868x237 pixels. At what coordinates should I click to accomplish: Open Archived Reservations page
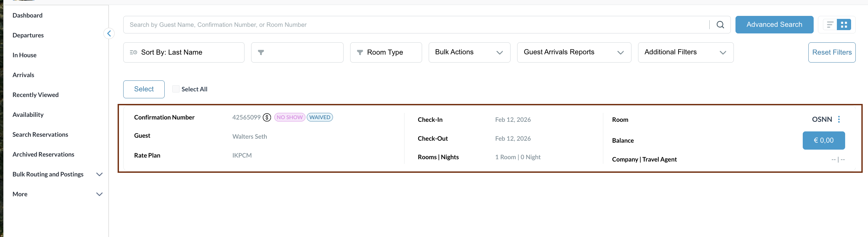[x=43, y=154]
